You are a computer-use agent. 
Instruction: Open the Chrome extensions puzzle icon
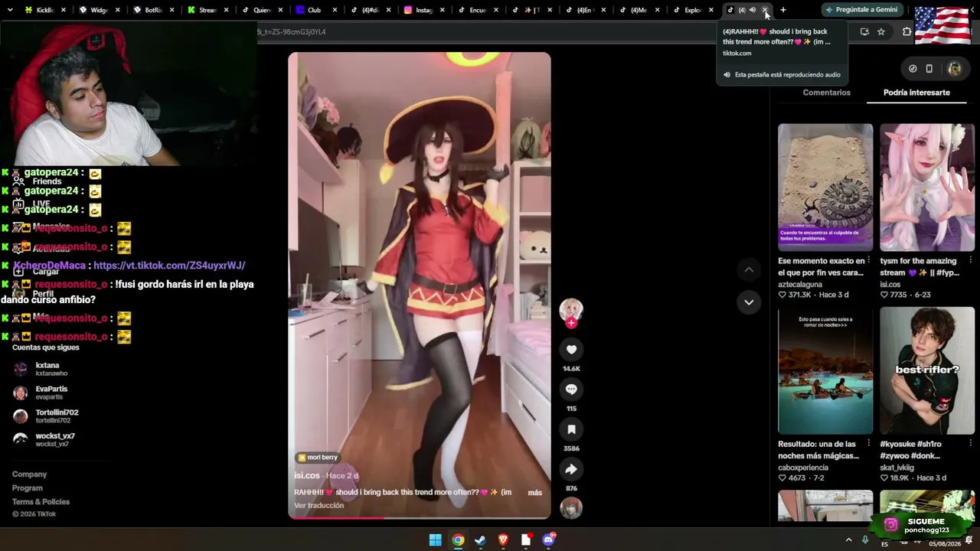(907, 31)
